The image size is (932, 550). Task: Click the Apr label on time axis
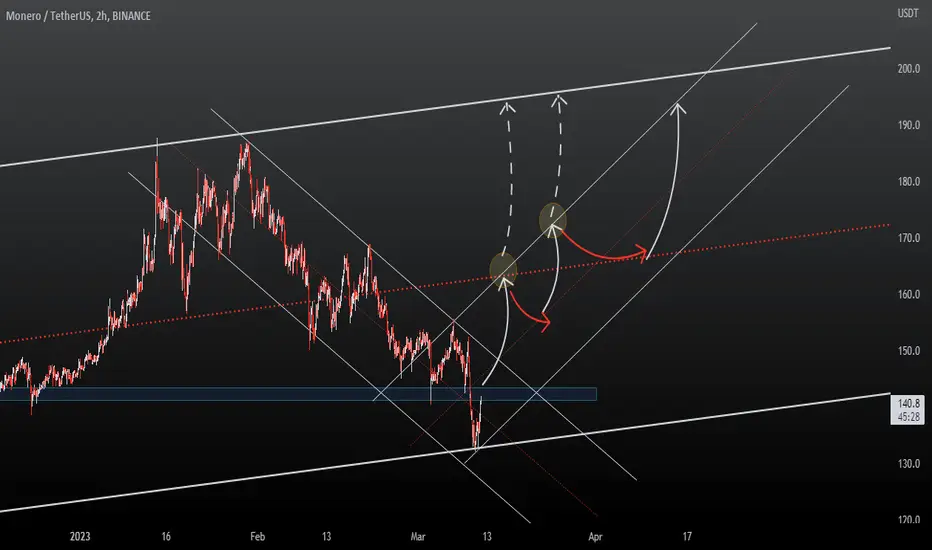coord(595,537)
